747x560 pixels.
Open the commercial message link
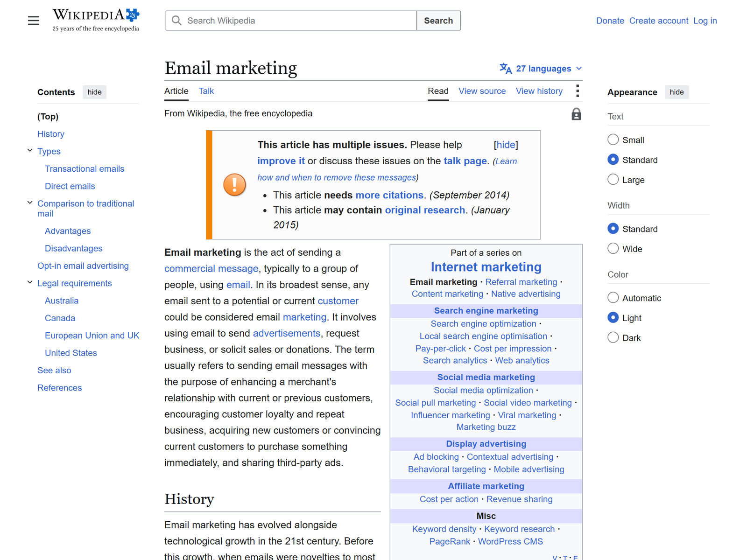tap(211, 269)
